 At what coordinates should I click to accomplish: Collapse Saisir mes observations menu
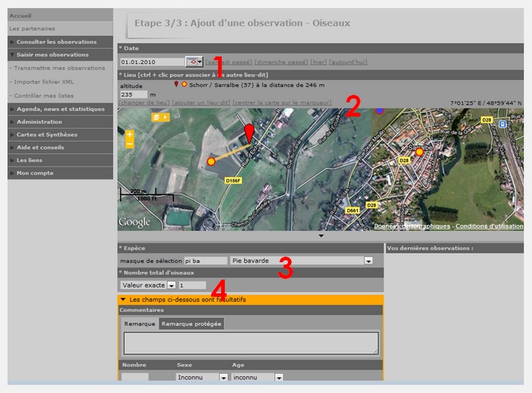point(60,55)
